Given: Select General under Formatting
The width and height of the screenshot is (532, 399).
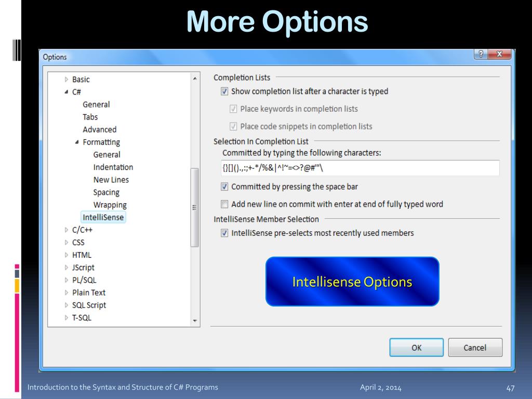Looking at the screenshot, I should pos(107,155).
